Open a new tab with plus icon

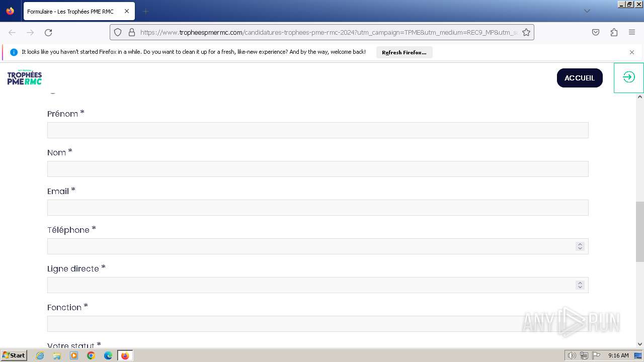145,11
